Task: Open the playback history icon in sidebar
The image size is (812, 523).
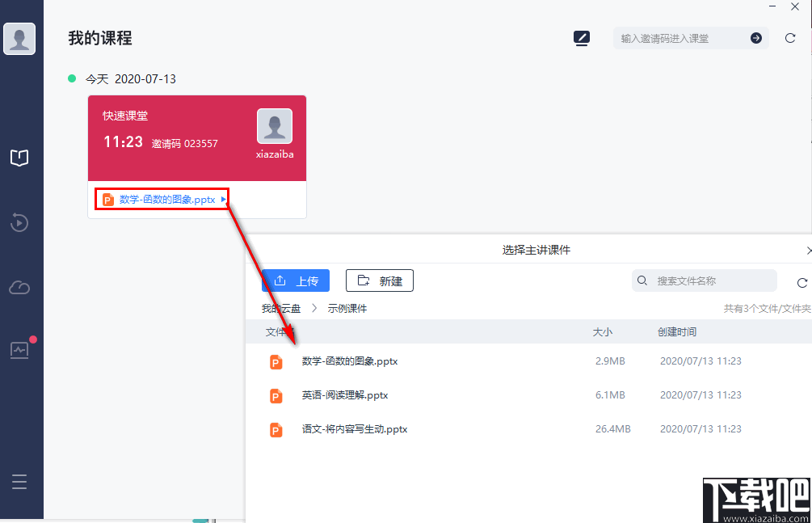Action: click(x=19, y=222)
